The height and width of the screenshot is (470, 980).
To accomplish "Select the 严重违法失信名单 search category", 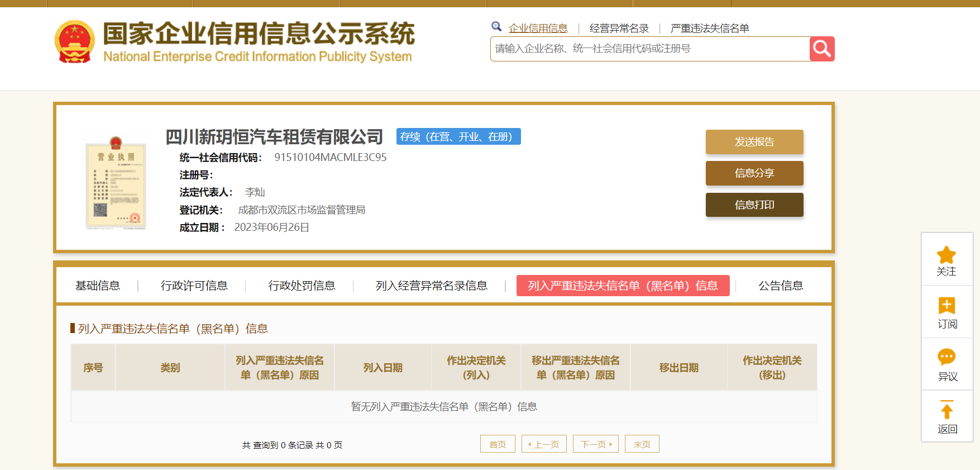I will [x=710, y=28].
